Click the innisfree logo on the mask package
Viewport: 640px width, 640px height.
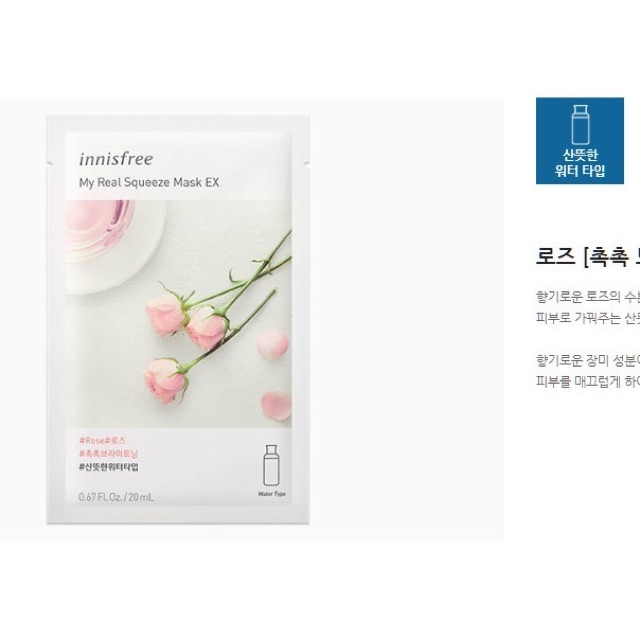pyautogui.click(x=116, y=159)
